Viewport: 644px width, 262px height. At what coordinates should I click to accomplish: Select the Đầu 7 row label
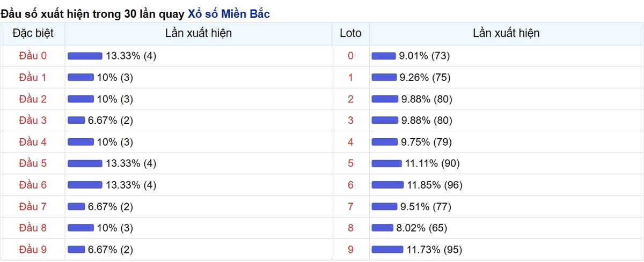tap(33, 206)
